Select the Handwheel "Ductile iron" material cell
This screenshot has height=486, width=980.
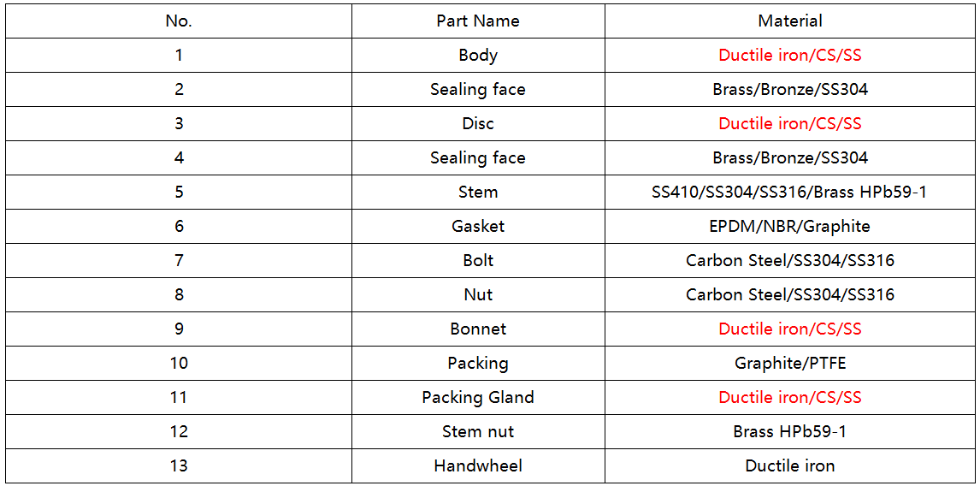click(790, 466)
